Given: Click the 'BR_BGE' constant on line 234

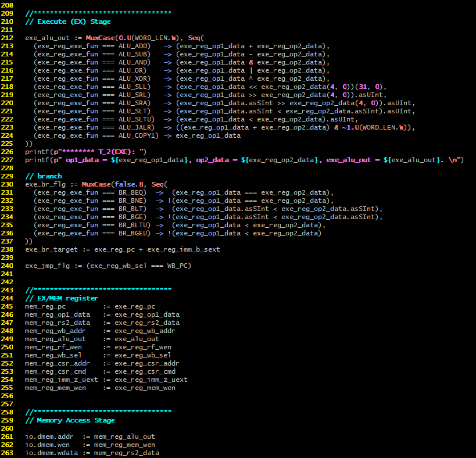Looking at the screenshot, I should click(x=131, y=217).
